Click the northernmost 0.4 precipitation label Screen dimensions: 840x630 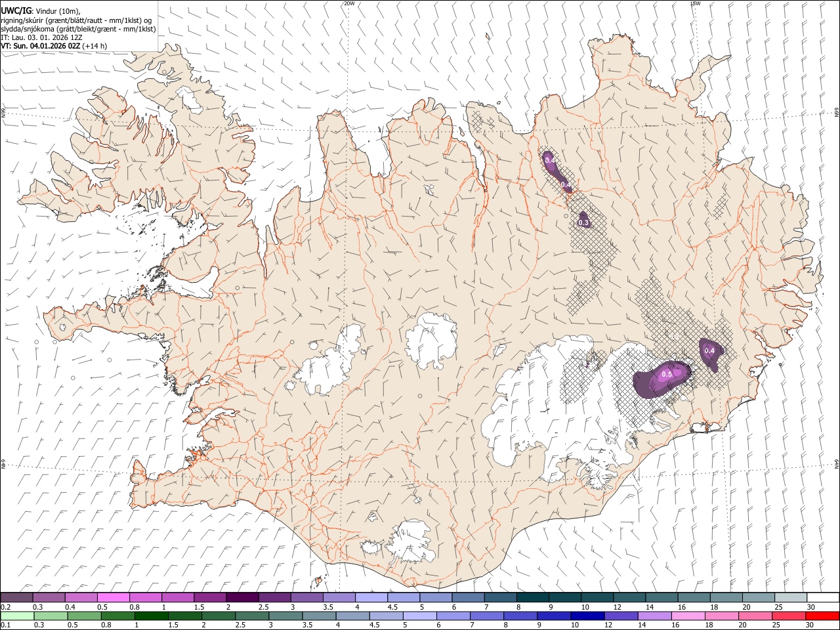point(550,160)
